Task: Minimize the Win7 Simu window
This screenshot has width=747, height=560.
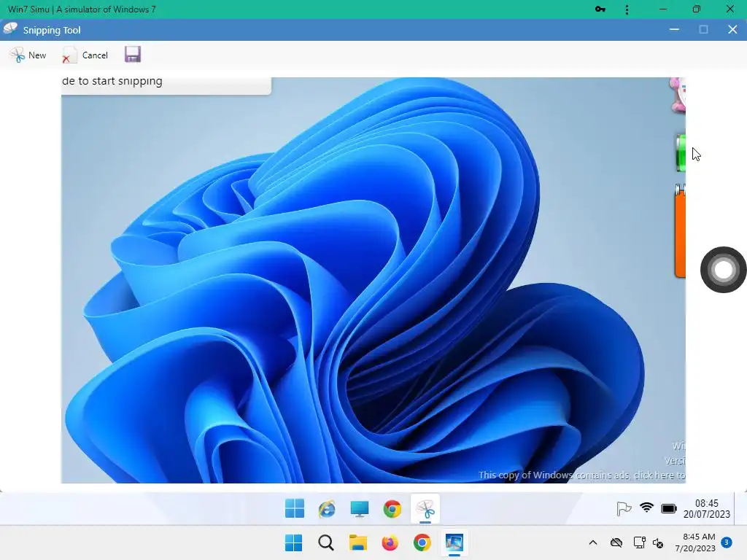Action: (x=662, y=9)
